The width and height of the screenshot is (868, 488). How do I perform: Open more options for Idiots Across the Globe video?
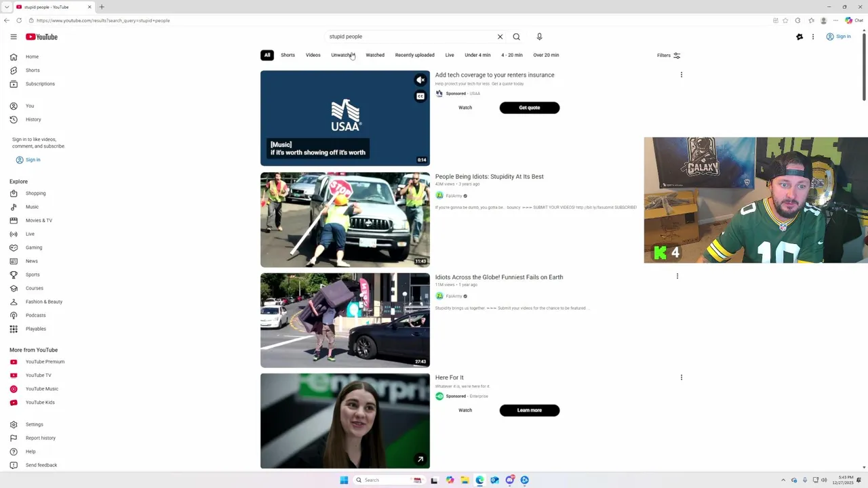677,276
